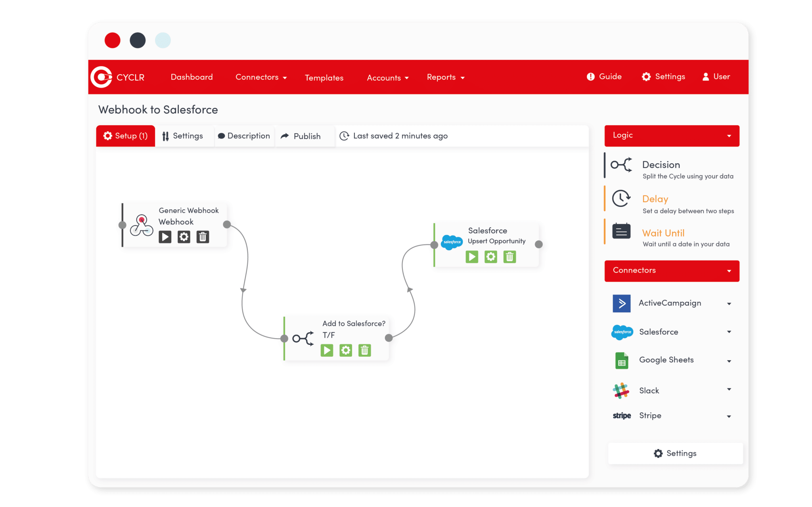This screenshot has width=812, height=507.
Task: Click the Settings button below connectors list
Action: [675, 453]
